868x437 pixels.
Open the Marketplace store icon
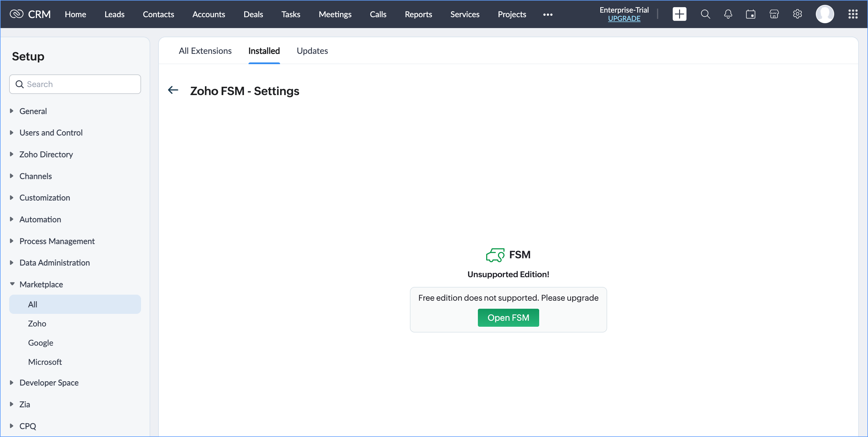pos(774,14)
